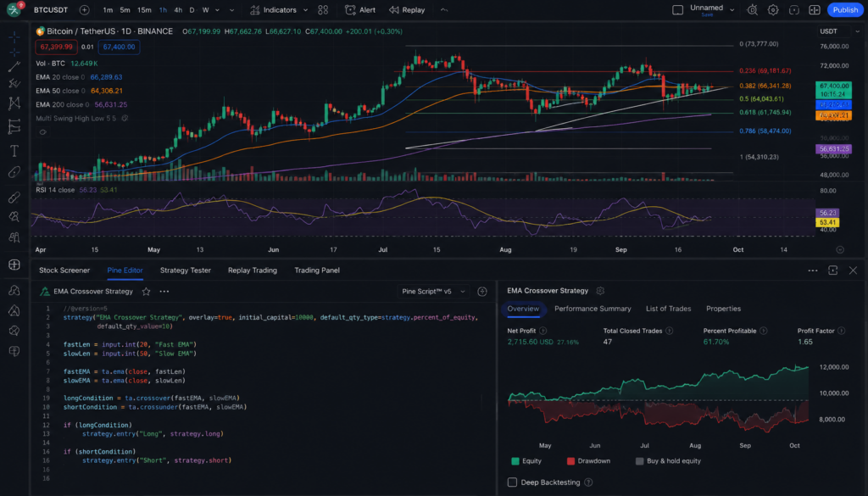Click the link drawings icon in left toolbar
The image size is (868, 496).
pos(14,197)
